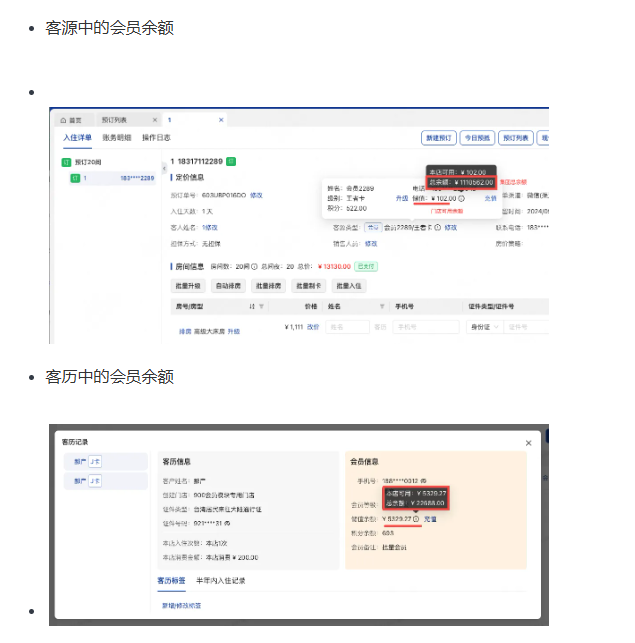The width and height of the screenshot is (635, 643).
Task: Click 修改 next to 客人姓名
Action: (x=211, y=228)
